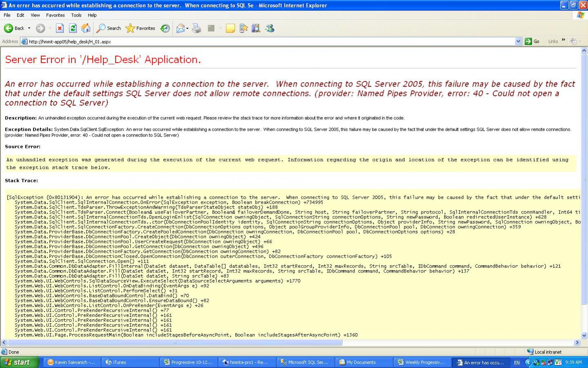Open the History toolbar icon
The image size is (588, 368).
(165, 28)
